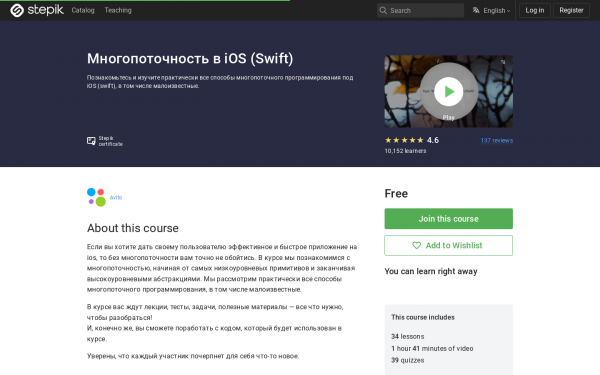Click the Join this course button
600x375 pixels.
point(448,218)
